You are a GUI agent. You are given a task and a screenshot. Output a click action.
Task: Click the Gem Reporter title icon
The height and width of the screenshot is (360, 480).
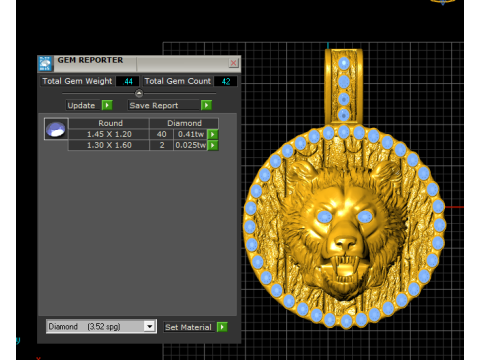(45, 63)
